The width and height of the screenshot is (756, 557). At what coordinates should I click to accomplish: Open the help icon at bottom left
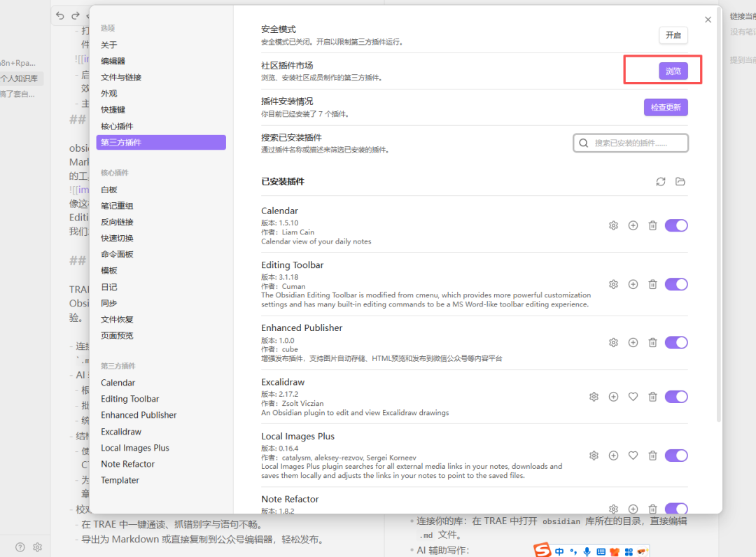pyautogui.click(x=20, y=547)
